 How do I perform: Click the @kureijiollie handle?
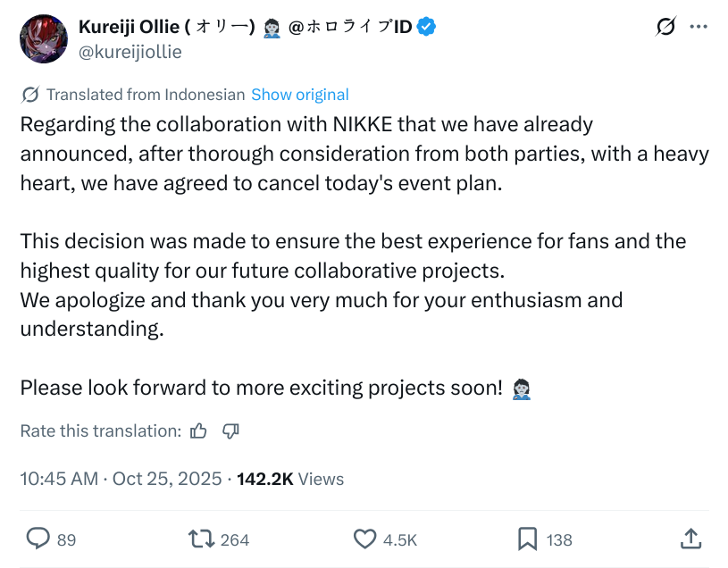[x=130, y=52]
